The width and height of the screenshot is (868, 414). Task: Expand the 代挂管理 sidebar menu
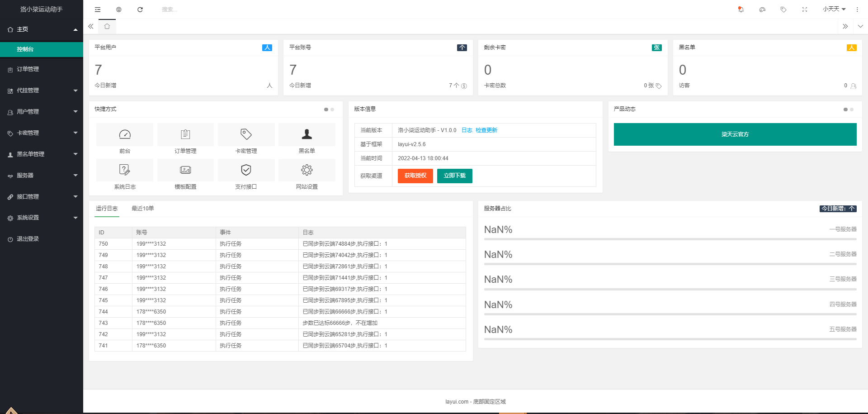coord(42,90)
